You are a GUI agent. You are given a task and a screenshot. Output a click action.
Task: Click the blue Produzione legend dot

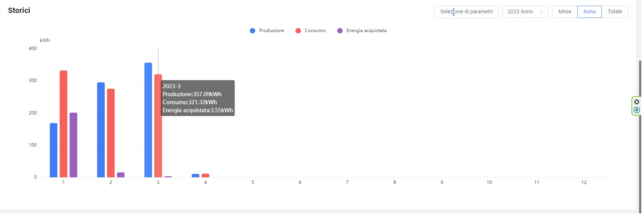pos(252,31)
